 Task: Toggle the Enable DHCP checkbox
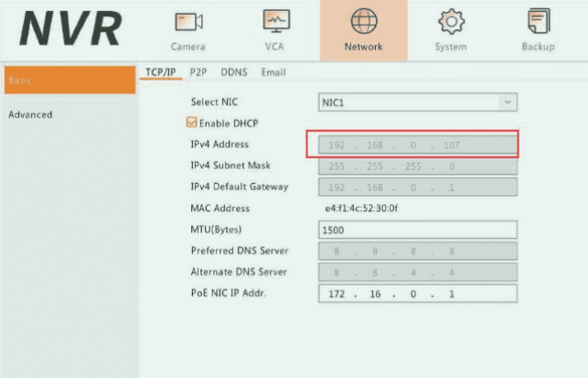click(x=191, y=123)
